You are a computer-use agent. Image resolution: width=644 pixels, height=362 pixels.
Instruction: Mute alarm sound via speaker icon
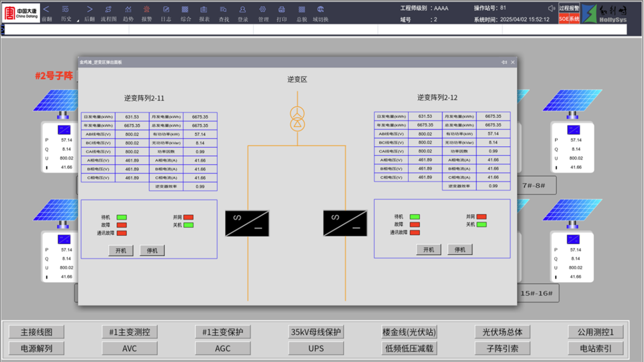[551, 8]
